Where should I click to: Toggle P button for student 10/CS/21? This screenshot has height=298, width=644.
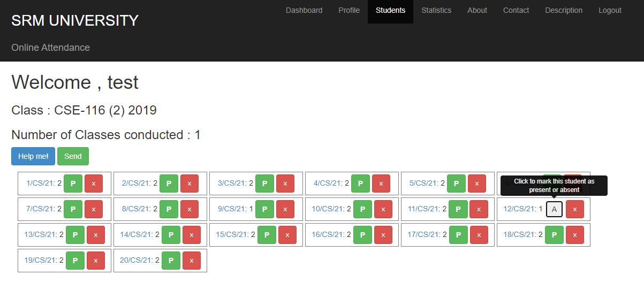click(x=362, y=209)
